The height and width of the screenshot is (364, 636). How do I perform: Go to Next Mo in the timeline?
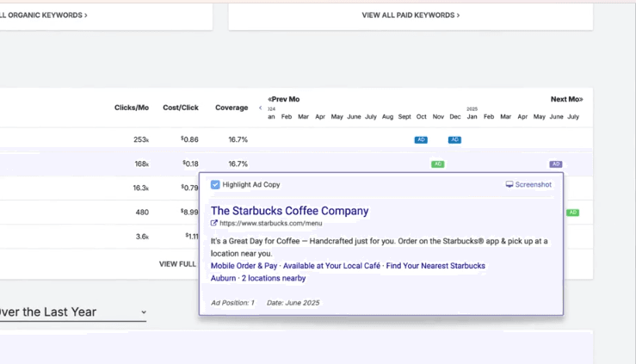[x=566, y=99]
